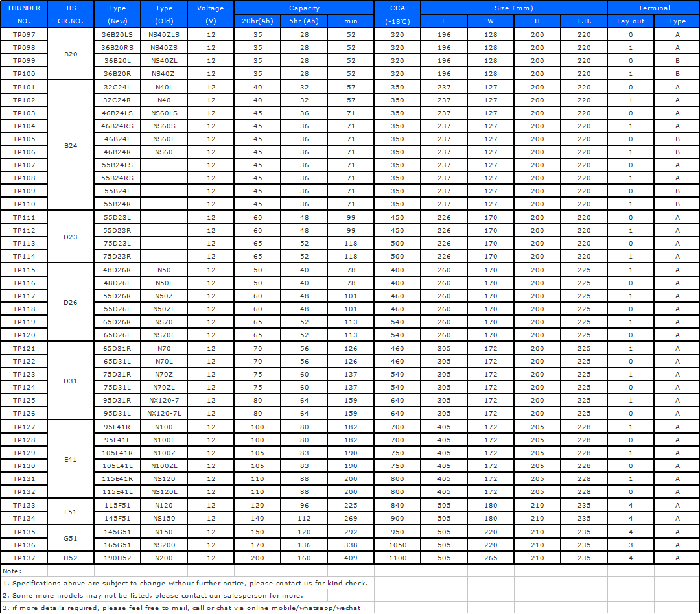Click note 3 about mail, call or chat

[181, 608]
